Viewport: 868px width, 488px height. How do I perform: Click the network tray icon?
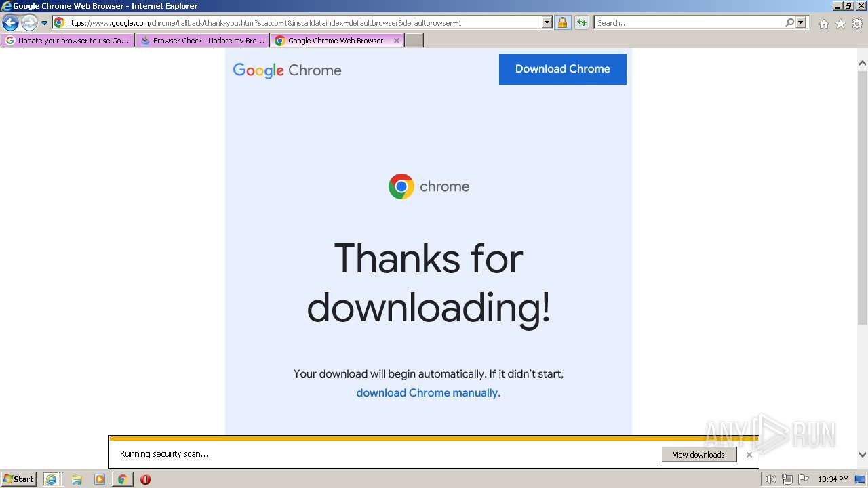787,479
